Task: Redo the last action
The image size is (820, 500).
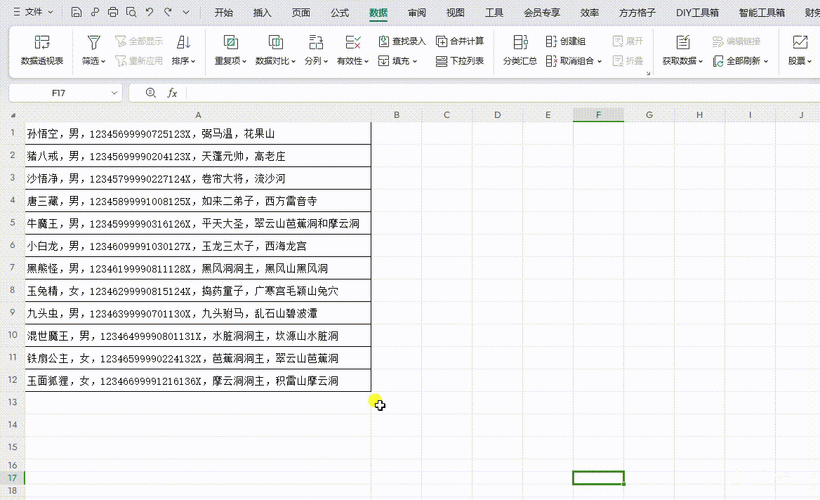Action: pos(168,12)
